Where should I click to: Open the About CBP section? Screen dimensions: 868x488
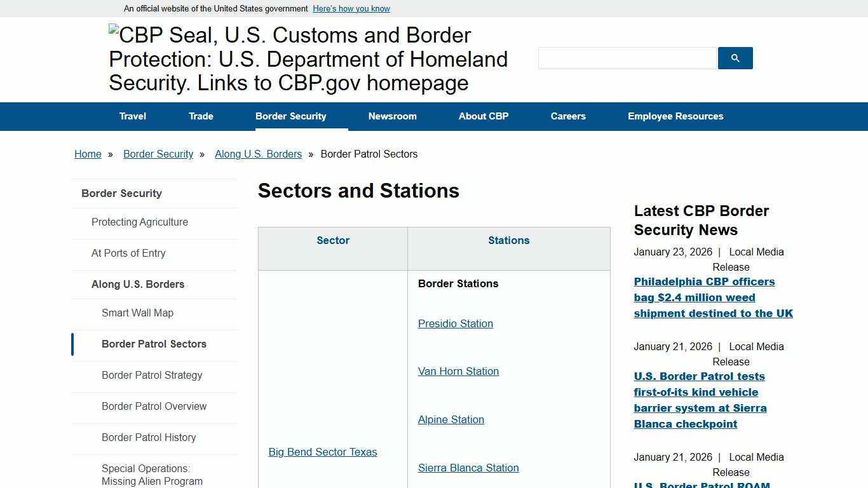483,116
